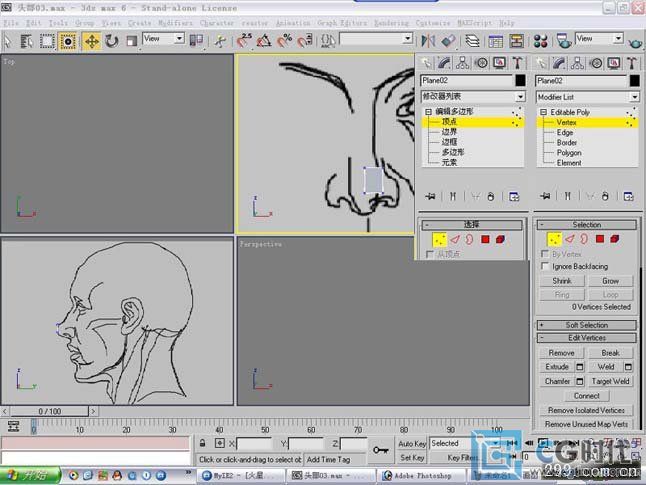
Task: Open Display tab monitor icon in English panel
Action: (614, 63)
